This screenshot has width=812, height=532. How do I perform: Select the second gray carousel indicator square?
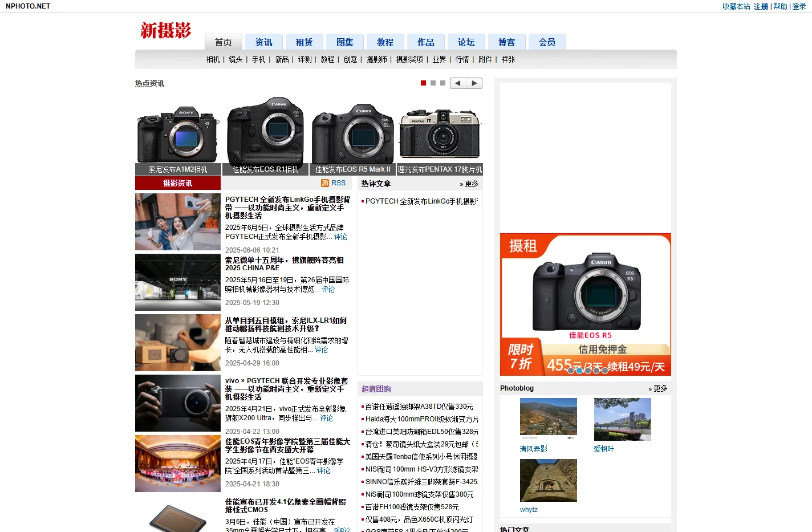[433, 83]
